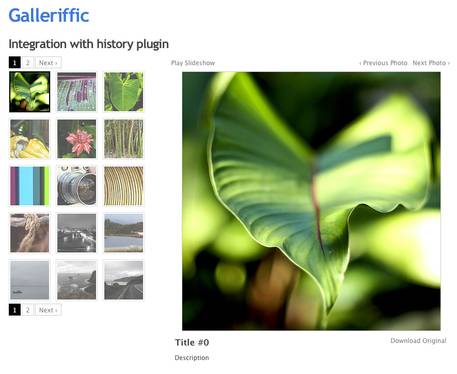The height and width of the screenshot is (374, 457).
Task: Open the Galleriffic title link
Action: coord(49,16)
